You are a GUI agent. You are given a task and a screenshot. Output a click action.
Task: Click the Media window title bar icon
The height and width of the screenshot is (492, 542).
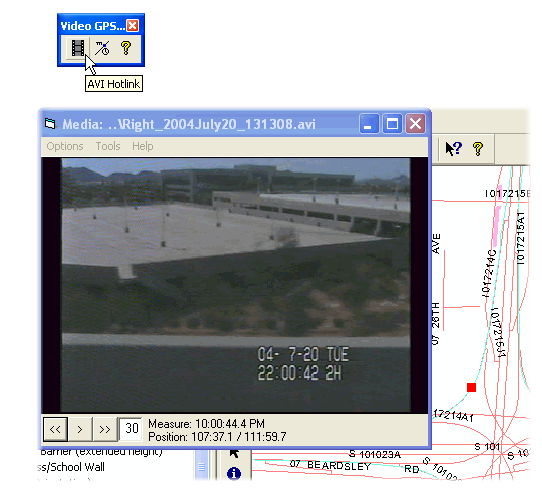click(x=50, y=123)
